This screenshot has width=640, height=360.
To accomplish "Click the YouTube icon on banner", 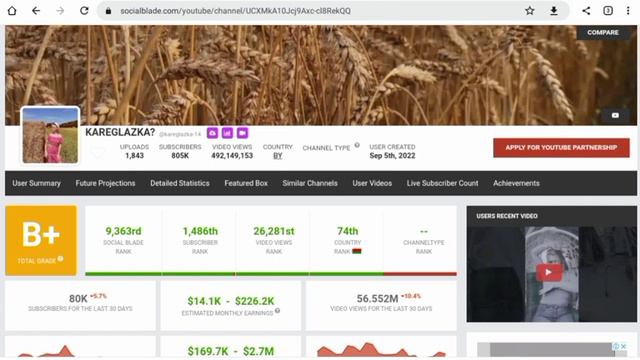I will point(615,116).
